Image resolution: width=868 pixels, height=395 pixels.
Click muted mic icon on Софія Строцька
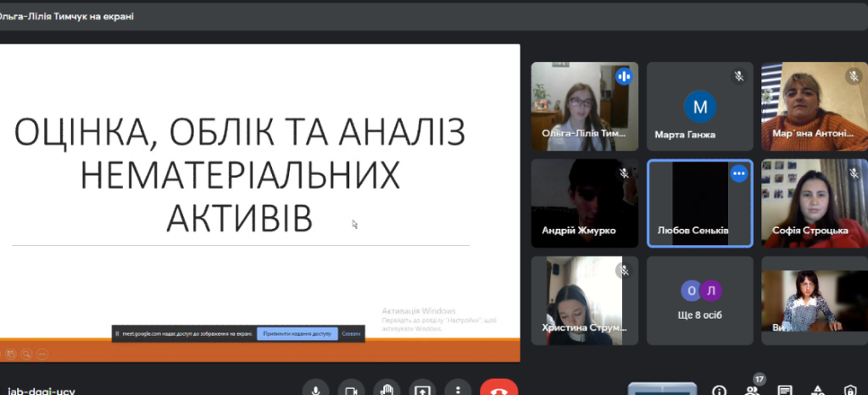point(854,174)
